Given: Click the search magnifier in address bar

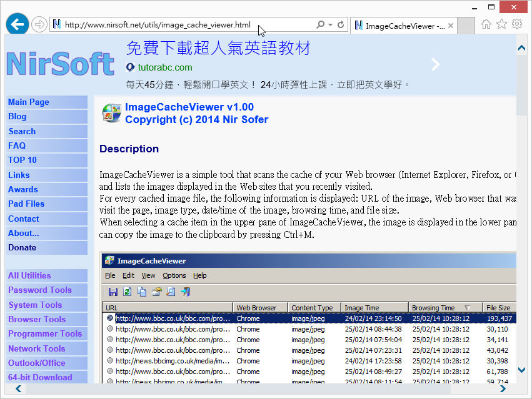Looking at the screenshot, I should click(x=320, y=24).
